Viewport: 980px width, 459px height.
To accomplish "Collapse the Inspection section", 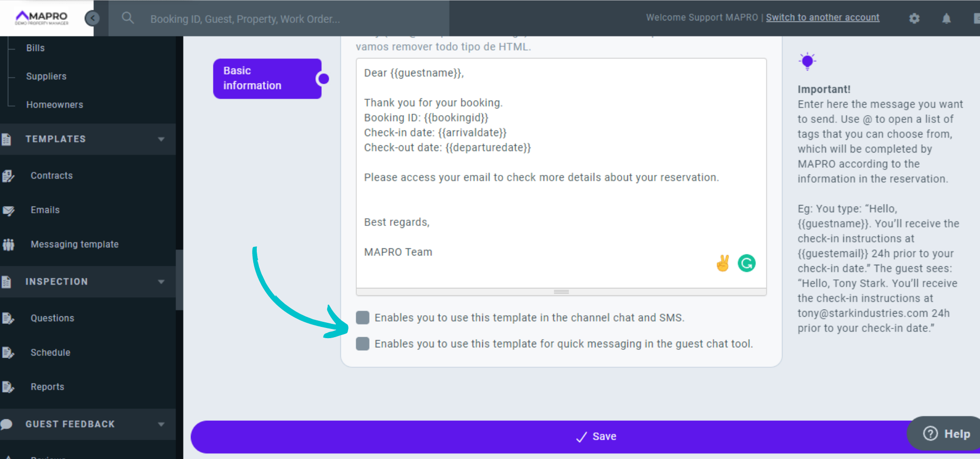I will (x=161, y=281).
